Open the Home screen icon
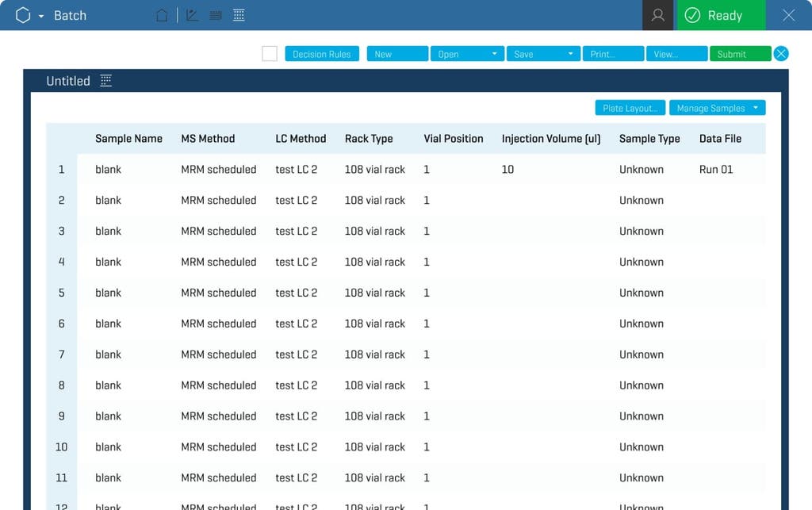This screenshot has height=510, width=812. [x=162, y=14]
